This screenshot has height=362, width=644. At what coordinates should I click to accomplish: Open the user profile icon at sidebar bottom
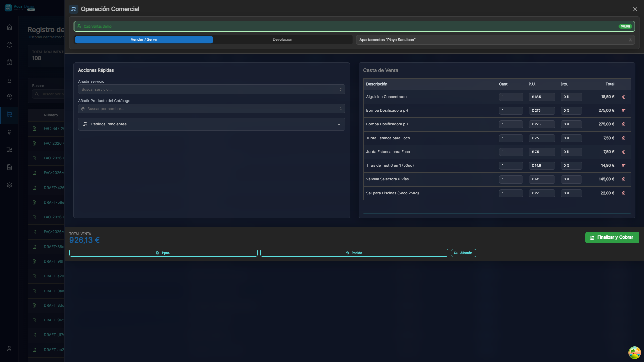pos(9,349)
